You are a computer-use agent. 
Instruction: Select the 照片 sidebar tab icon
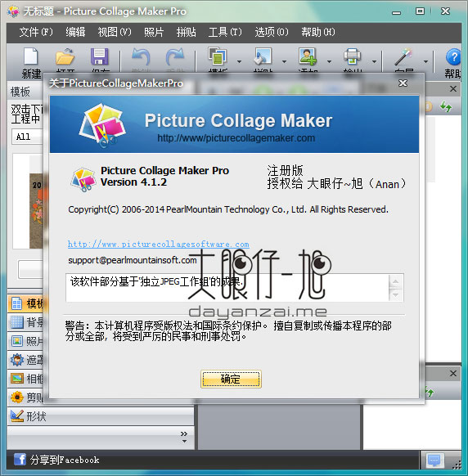tap(17, 341)
